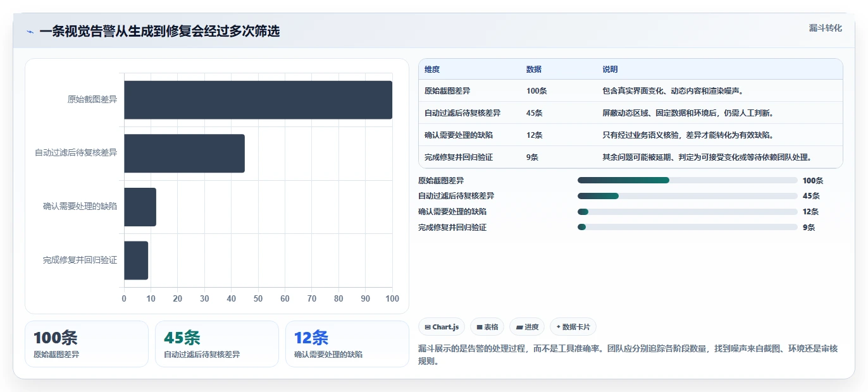Screen dimensions: 868x392
Task: Click the 完成修复并回归验证 cell in the table
Action: click(459, 157)
